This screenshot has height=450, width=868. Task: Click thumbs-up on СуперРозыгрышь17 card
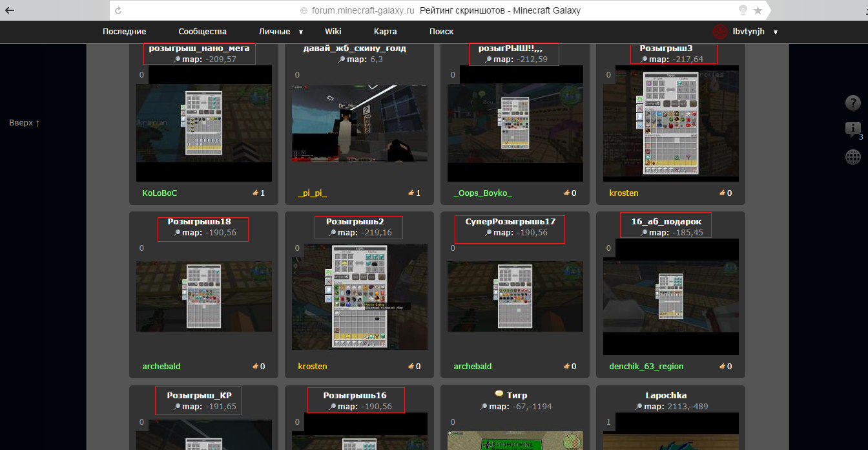(x=566, y=366)
